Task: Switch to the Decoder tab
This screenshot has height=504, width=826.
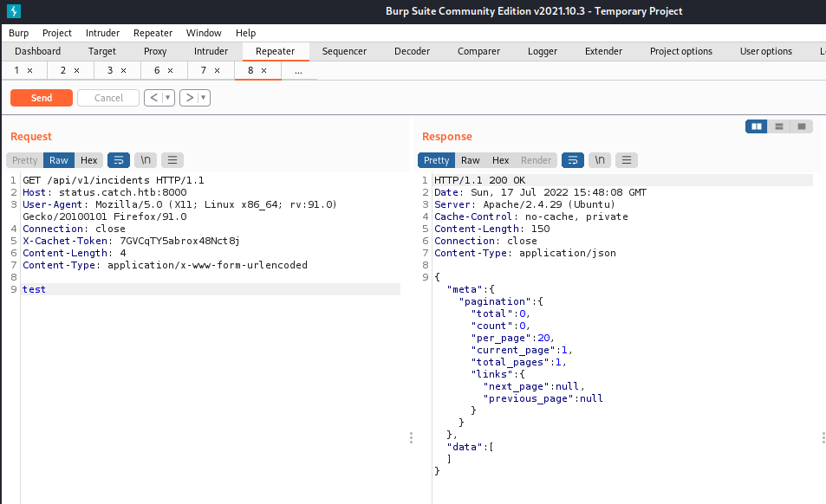Action: 412,51
